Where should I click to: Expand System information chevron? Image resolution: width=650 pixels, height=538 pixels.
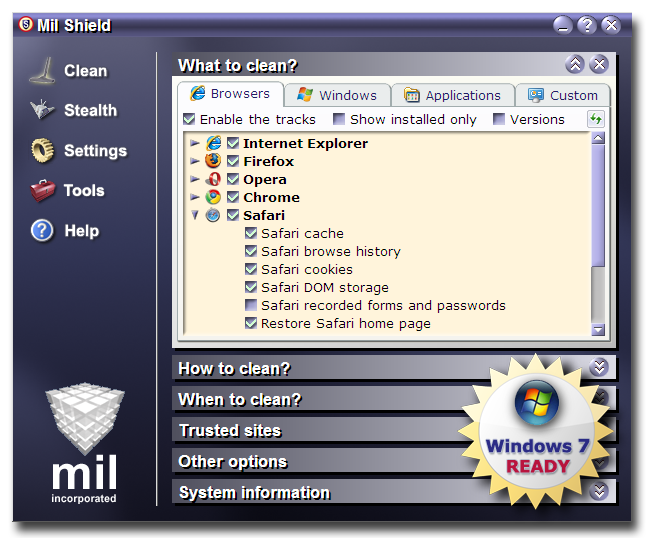[599, 492]
